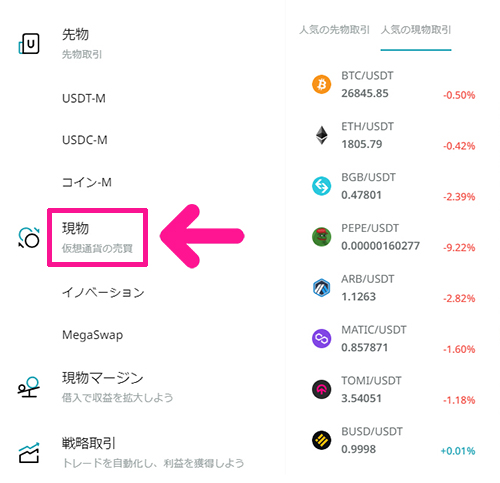Open the BUSD/USDT pair row
Screen dimensions: 500x483
click(x=393, y=440)
